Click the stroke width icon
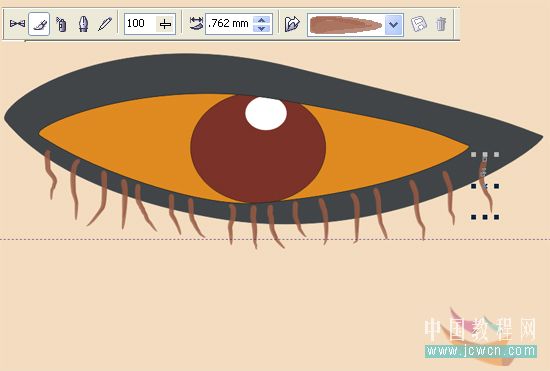The image size is (550, 371). click(x=196, y=23)
